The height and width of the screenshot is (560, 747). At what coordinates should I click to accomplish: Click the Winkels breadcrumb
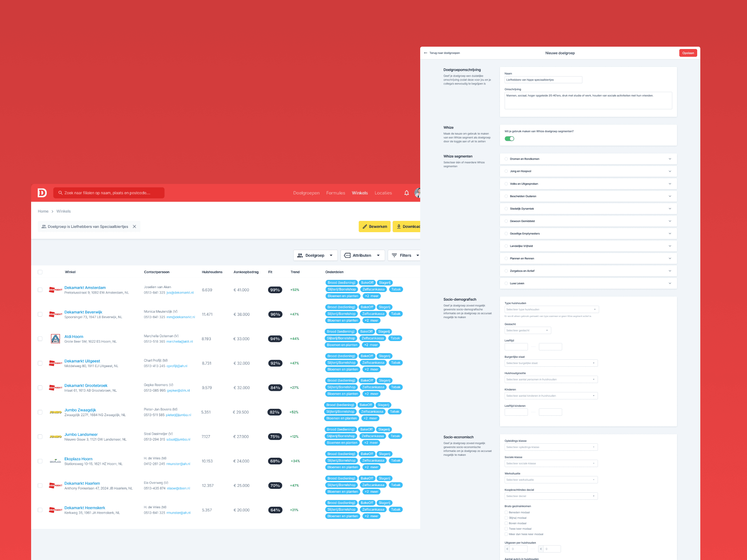tap(63, 212)
